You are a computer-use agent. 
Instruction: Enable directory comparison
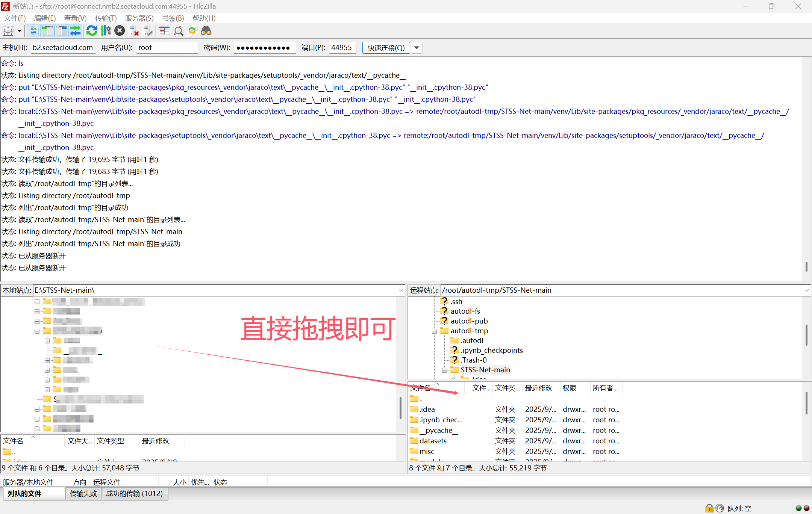179,31
